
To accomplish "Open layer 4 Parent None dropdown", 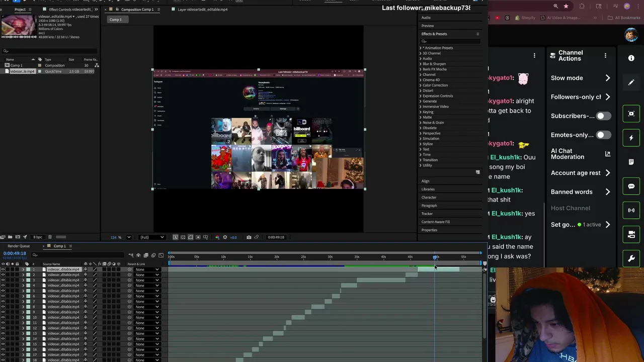I will (x=147, y=286).
